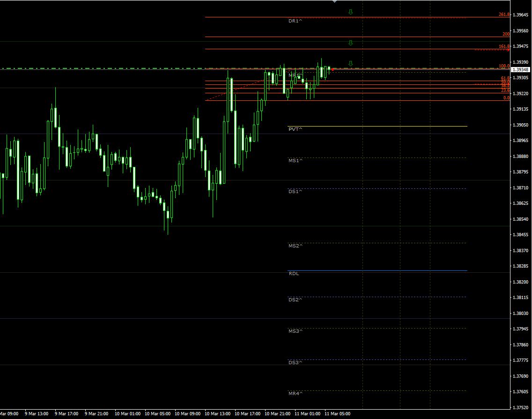Click the MS2^ support label
532x419 pixels.
pyautogui.click(x=295, y=245)
